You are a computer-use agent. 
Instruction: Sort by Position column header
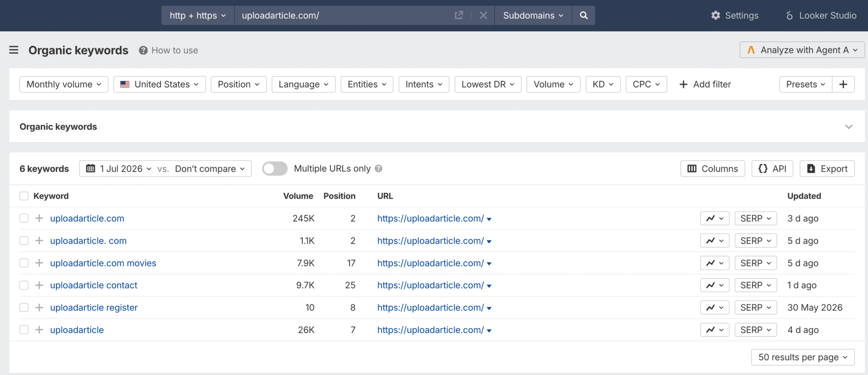[x=339, y=196]
